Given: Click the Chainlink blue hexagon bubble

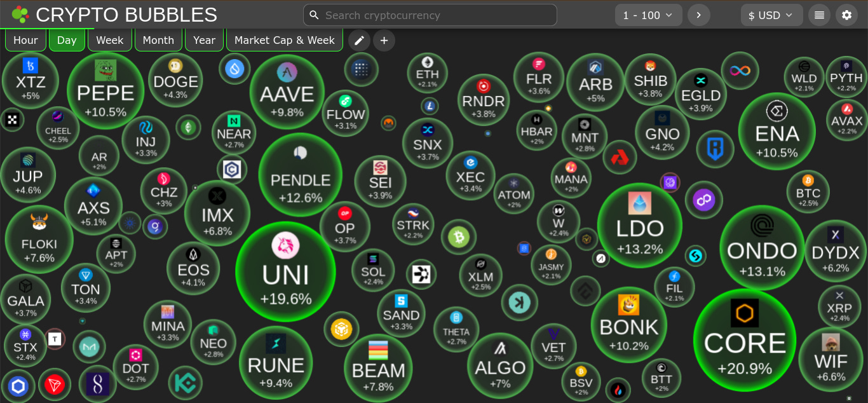Looking at the screenshot, I should tap(18, 386).
